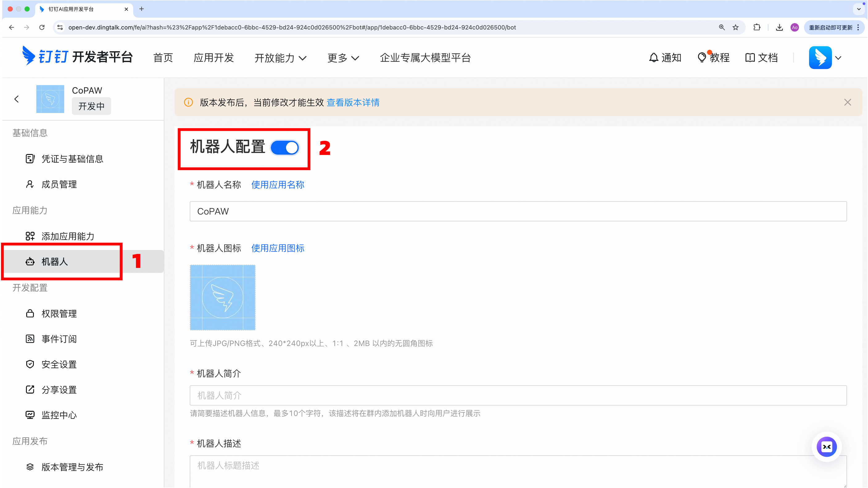This screenshot has width=868, height=488.
Task: Click the DingTalk developer platform logo
Action: tap(77, 57)
